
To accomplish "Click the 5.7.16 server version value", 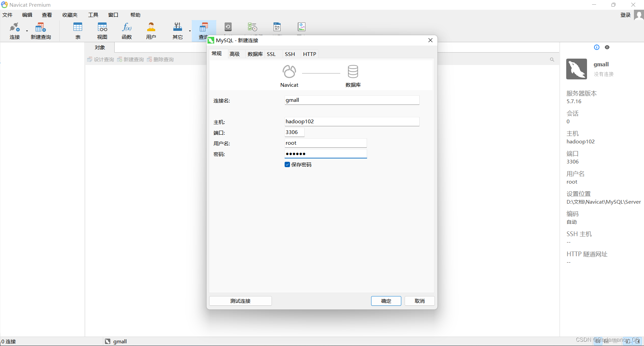I will click(x=574, y=101).
